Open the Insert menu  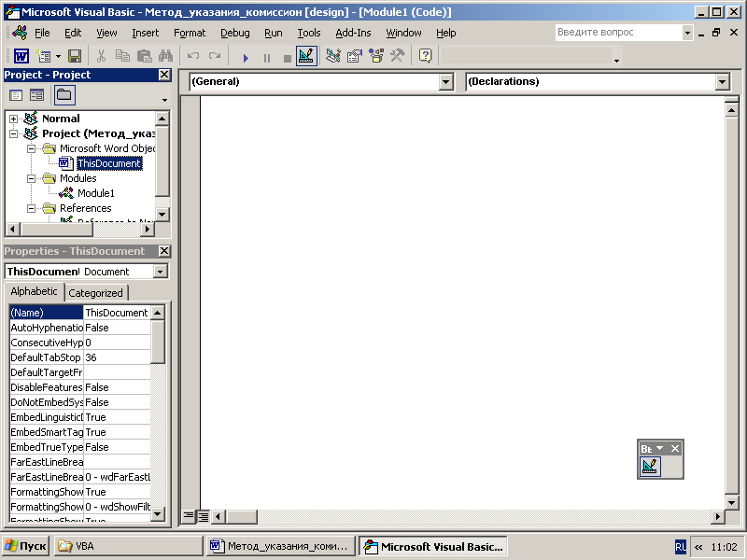[x=146, y=33]
